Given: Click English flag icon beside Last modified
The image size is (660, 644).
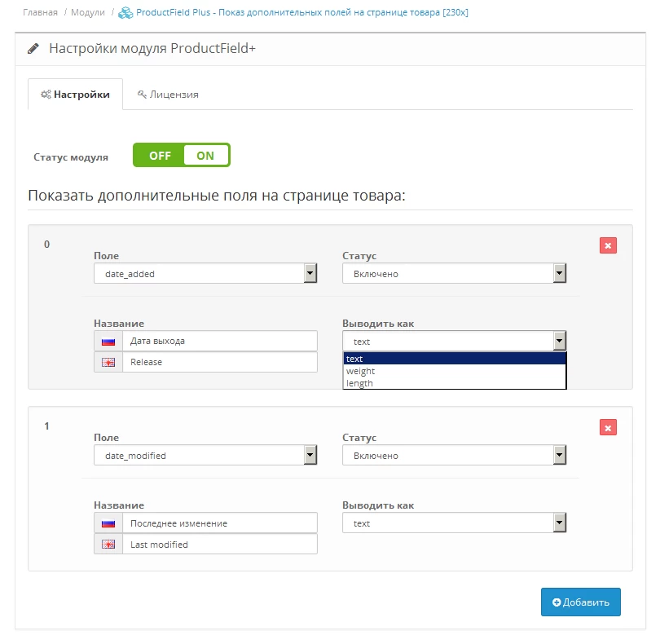Looking at the screenshot, I should click(x=108, y=545).
